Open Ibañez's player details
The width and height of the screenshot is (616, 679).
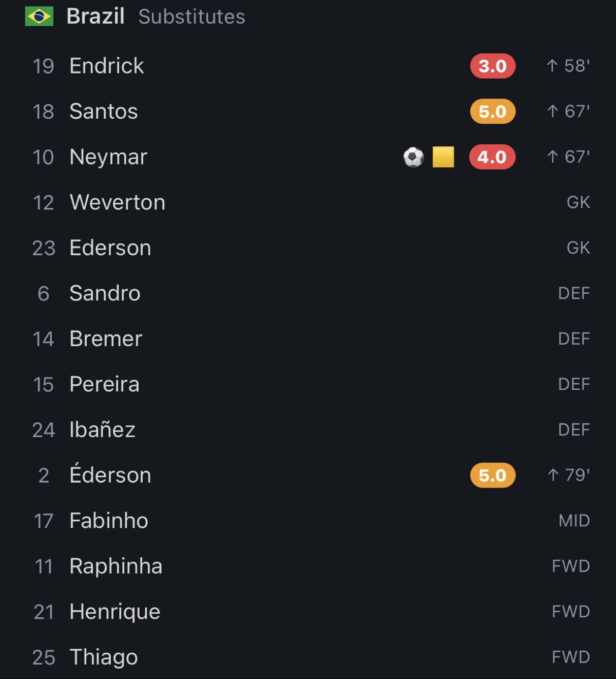point(308,430)
